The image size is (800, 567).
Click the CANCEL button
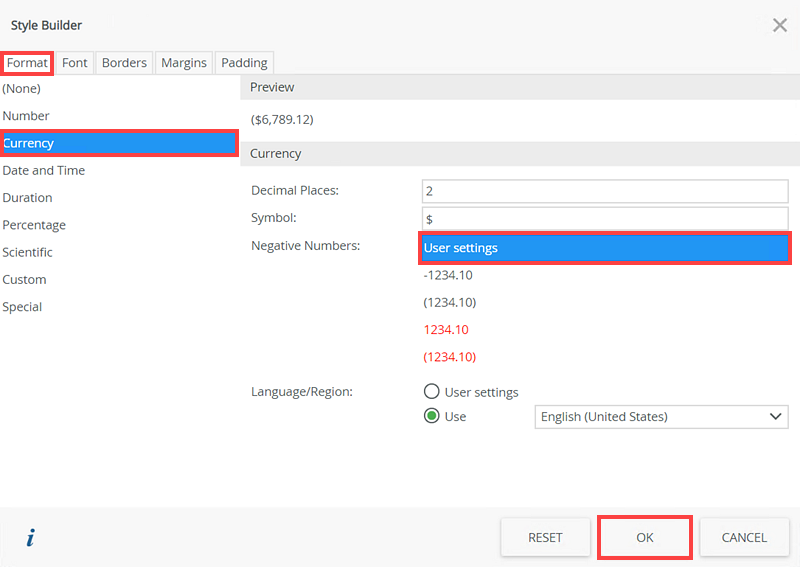[x=744, y=538]
